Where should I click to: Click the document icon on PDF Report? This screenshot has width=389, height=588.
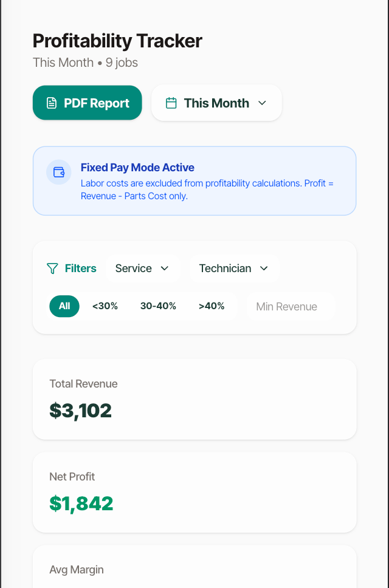52,103
